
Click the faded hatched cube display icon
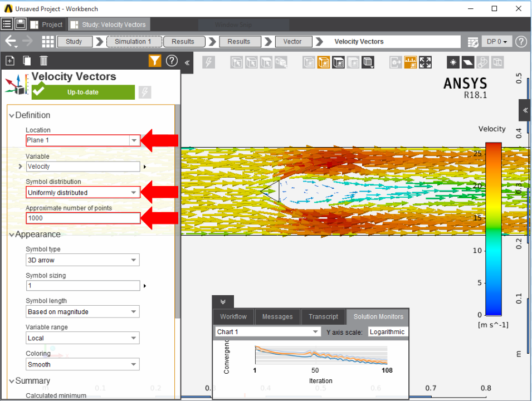pyautogui.click(x=353, y=62)
